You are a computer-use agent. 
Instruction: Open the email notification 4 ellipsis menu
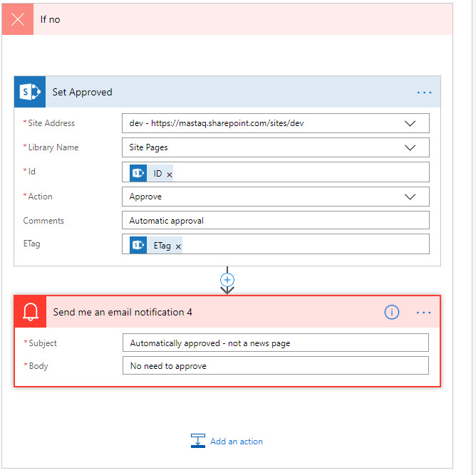point(424,313)
